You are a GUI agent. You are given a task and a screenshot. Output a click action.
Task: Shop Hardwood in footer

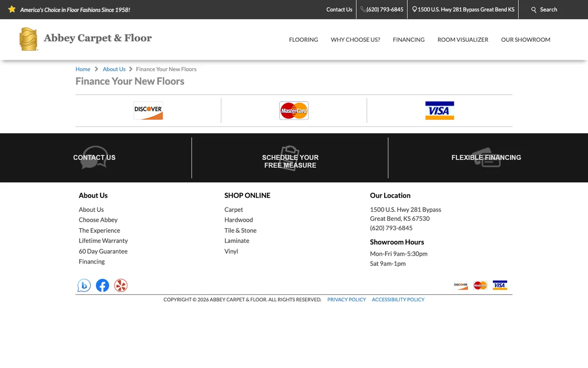pos(239,220)
